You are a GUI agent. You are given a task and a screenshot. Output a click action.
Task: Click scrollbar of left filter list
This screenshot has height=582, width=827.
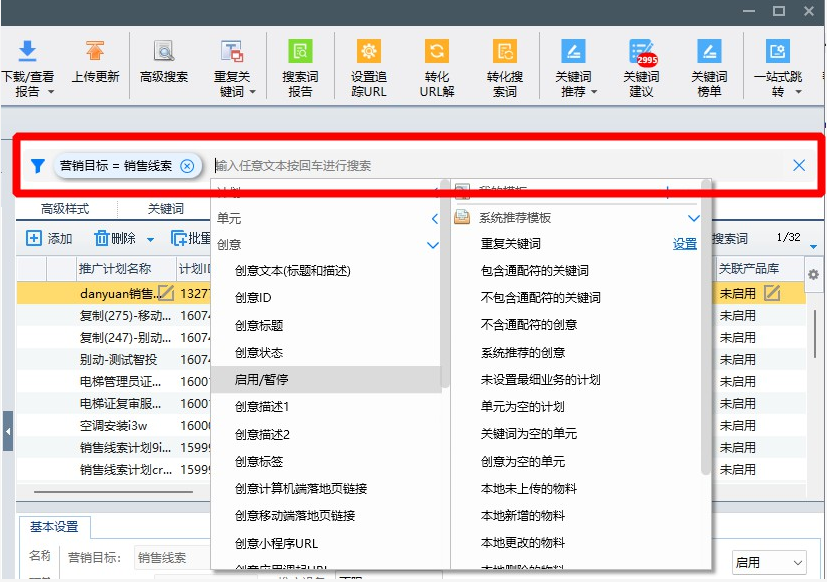click(445, 285)
